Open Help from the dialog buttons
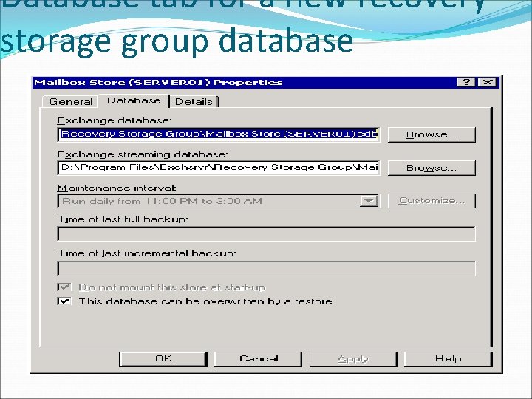 (448, 359)
